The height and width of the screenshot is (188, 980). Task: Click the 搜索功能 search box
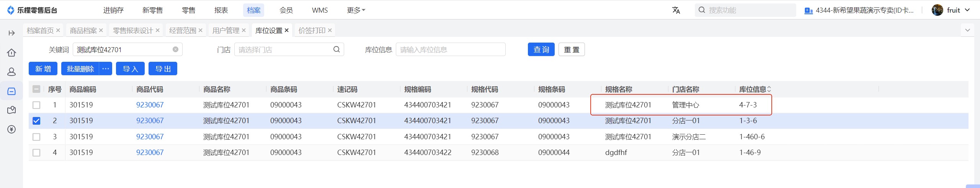pyautogui.click(x=745, y=10)
